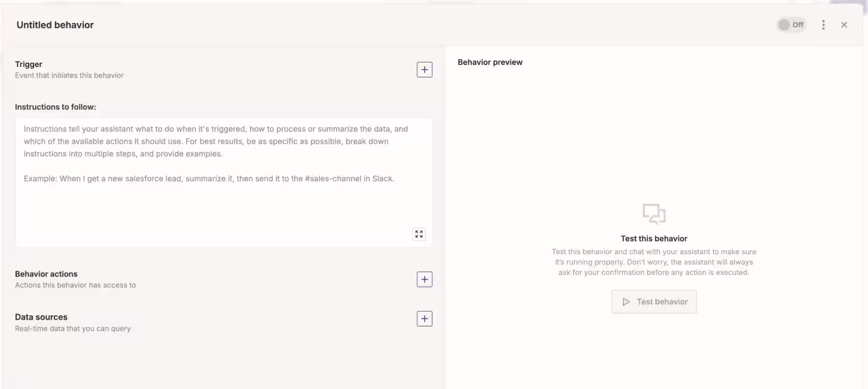Click the Behavior actions heading
Image resolution: width=868 pixels, height=389 pixels.
46,274
